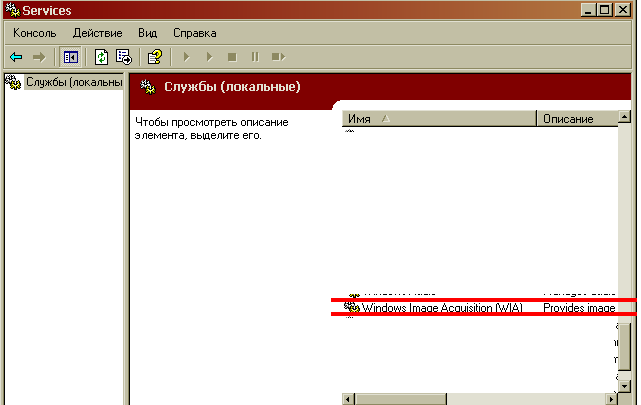Open the Вид menu
This screenshot has width=641, height=405.
coord(147,33)
